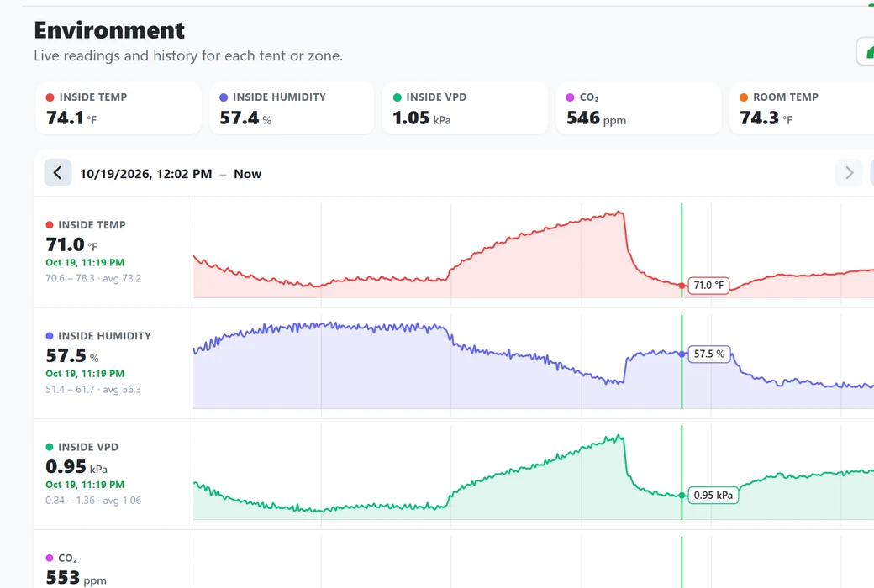874x588 pixels.
Task: Click the peak of the green Inside VPD curve
Action: pyautogui.click(x=619, y=435)
